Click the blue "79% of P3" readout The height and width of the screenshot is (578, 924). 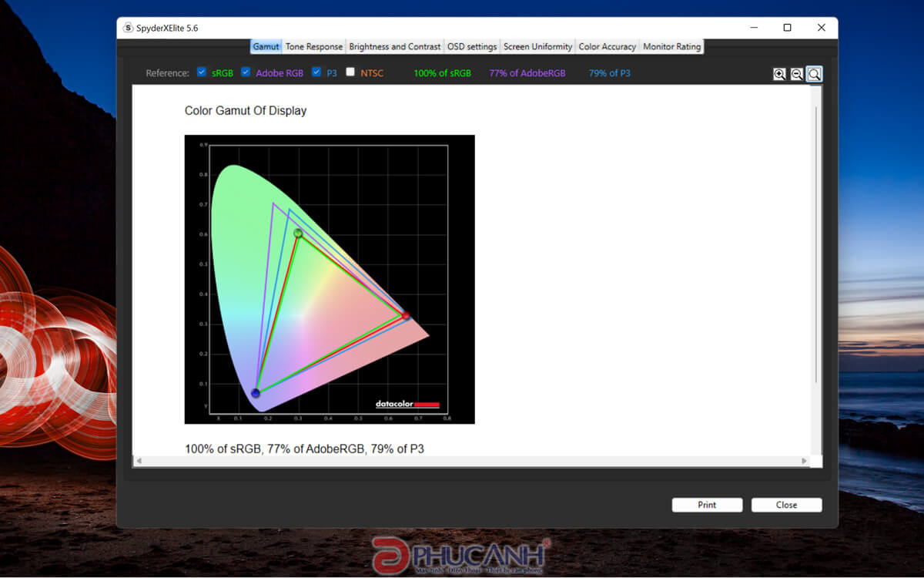tap(610, 73)
